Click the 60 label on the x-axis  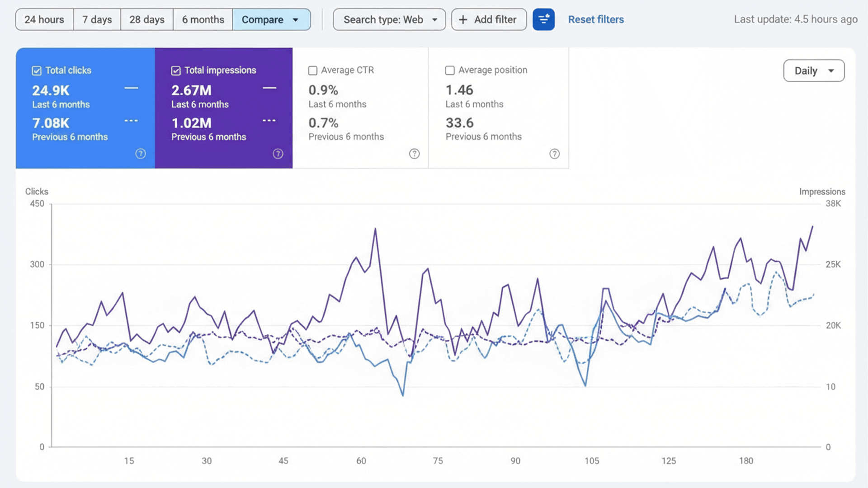361,461
